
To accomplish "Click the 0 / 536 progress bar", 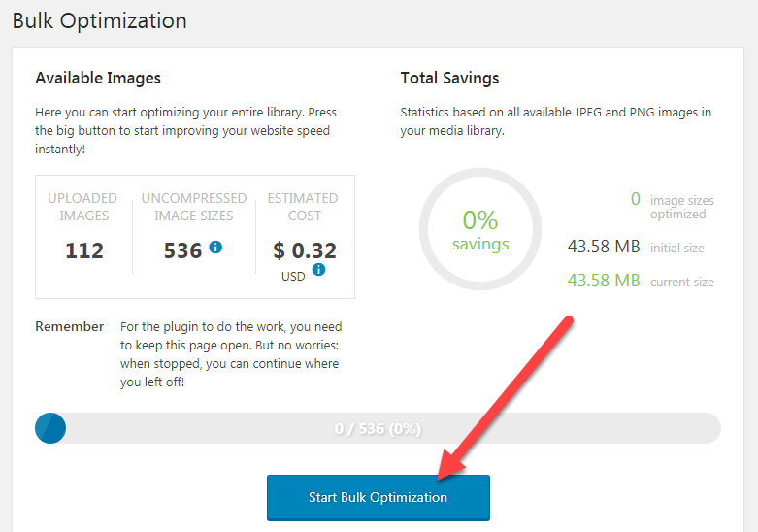I will [378, 428].
